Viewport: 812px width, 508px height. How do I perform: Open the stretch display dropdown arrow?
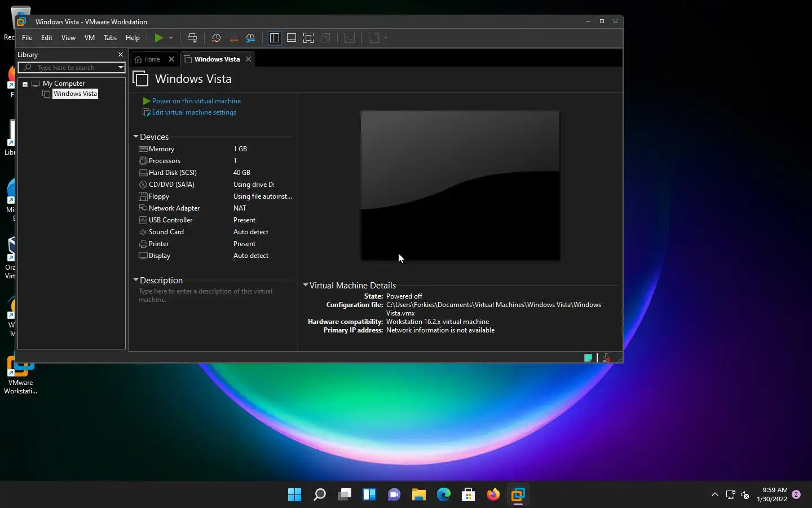tap(386, 38)
